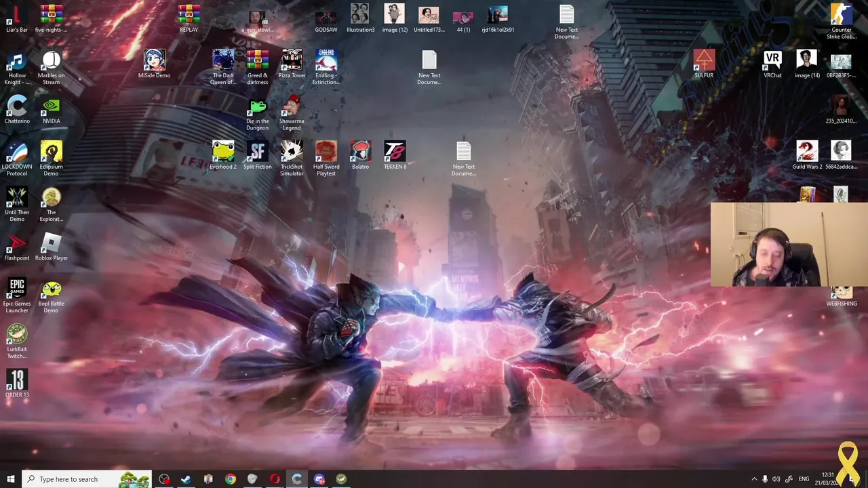The image size is (868, 488).
Task: Select the Illustration3 image file
Action: [360, 18]
